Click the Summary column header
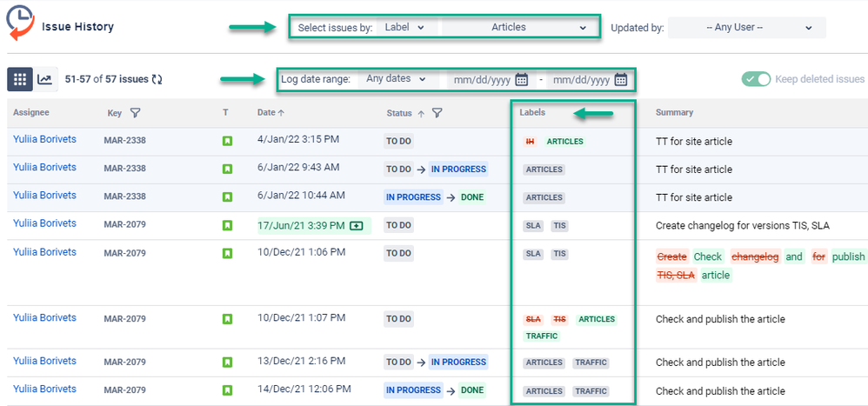This screenshot has height=406, width=868. click(x=674, y=112)
